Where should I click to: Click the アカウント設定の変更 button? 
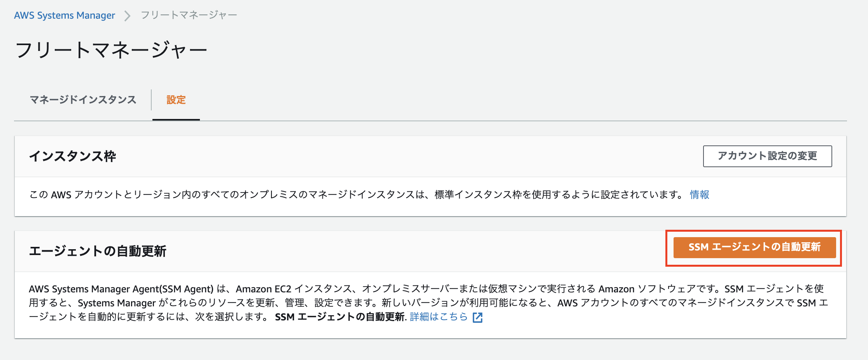click(767, 156)
